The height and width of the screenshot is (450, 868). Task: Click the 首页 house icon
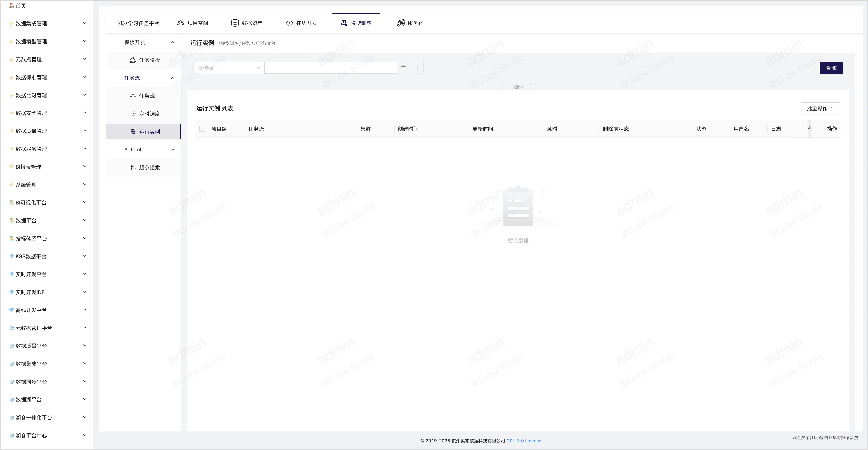coord(12,5)
